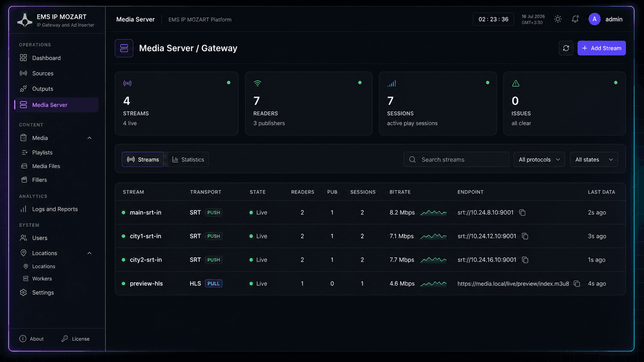The height and width of the screenshot is (362, 644).
Task: Sort by the LAST DATA column header
Action: pos(601,192)
